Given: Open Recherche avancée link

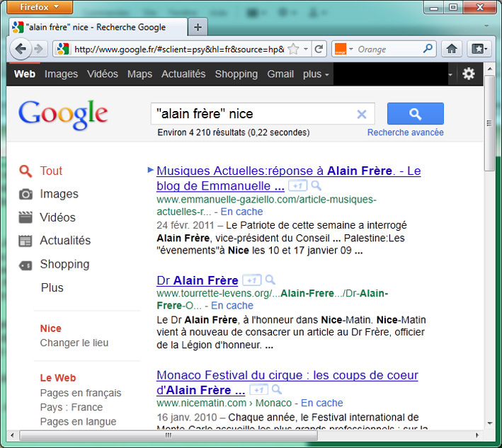Looking at the screenshot, I should pos(405,132).
